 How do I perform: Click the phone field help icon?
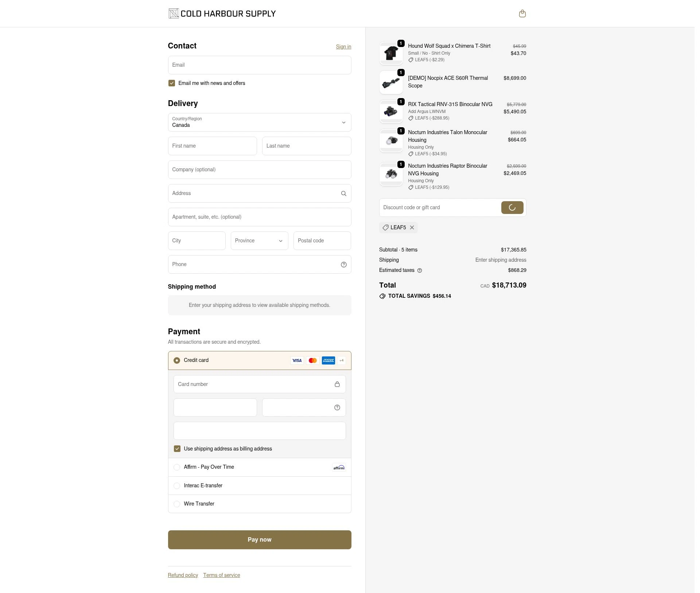(343, 265)
